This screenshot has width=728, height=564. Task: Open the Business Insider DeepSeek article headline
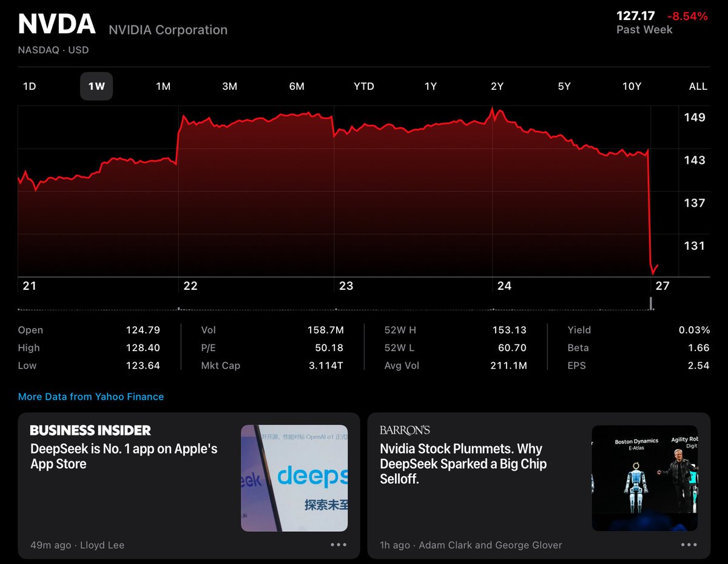point(124,457)
